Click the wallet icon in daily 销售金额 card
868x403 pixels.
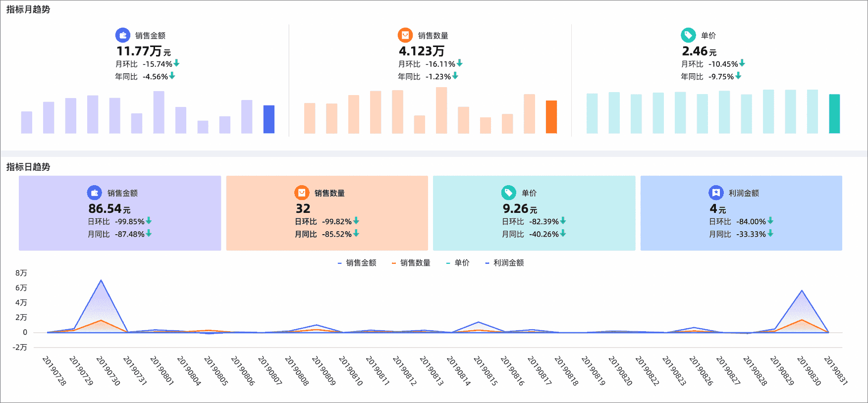click(95, 193)
